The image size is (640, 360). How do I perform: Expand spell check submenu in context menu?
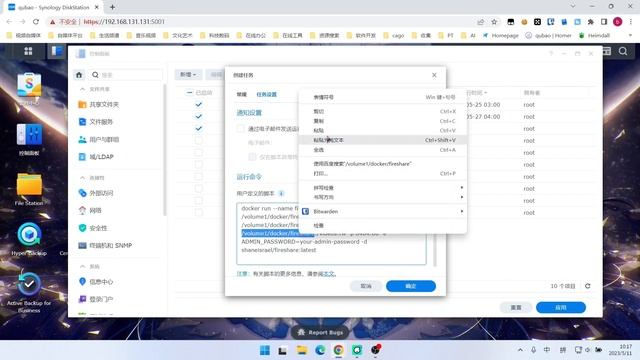tap(383, 188)
